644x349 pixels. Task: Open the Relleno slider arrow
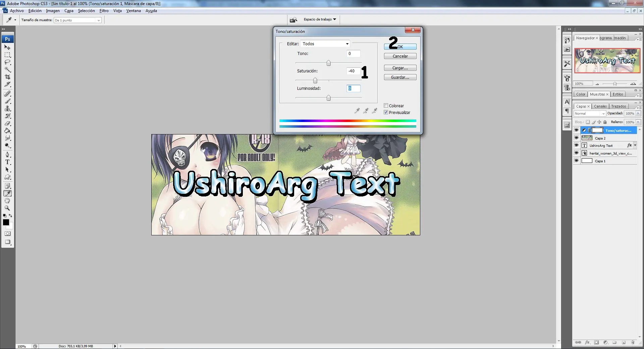(638, 122)
